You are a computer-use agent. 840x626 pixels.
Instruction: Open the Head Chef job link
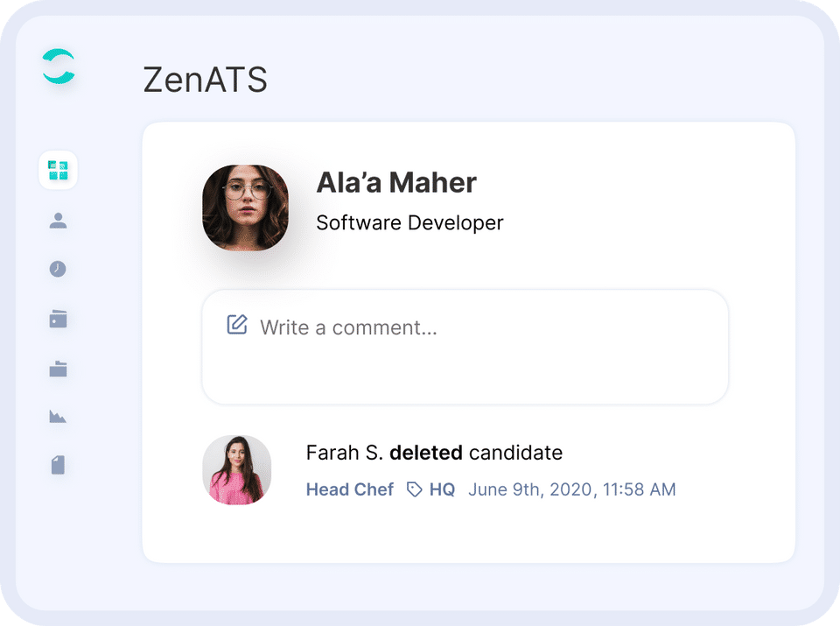[x=349, y=490]
